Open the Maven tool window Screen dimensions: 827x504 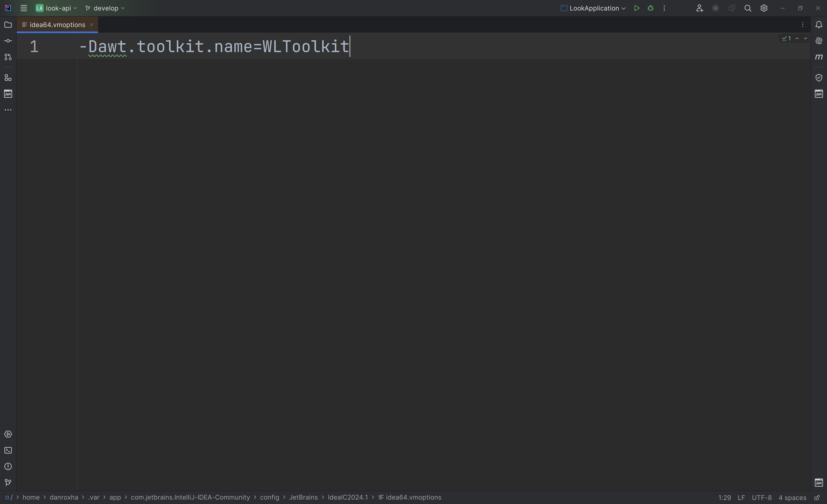point(819,57)
